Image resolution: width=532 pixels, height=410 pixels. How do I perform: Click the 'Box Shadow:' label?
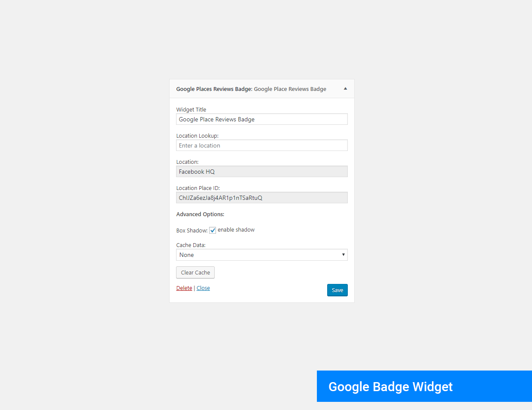pyautogui.click(x=192, y=231)
